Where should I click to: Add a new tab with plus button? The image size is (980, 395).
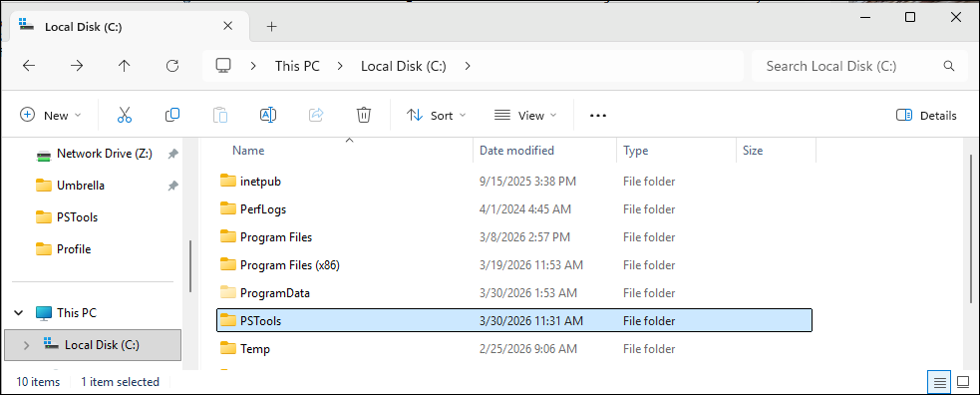[271, 26]
